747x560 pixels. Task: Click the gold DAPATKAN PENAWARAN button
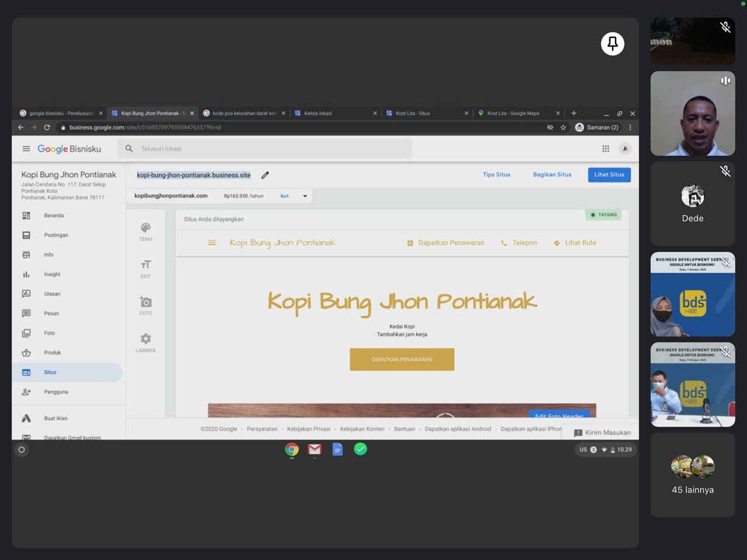(x=402, y=359)
